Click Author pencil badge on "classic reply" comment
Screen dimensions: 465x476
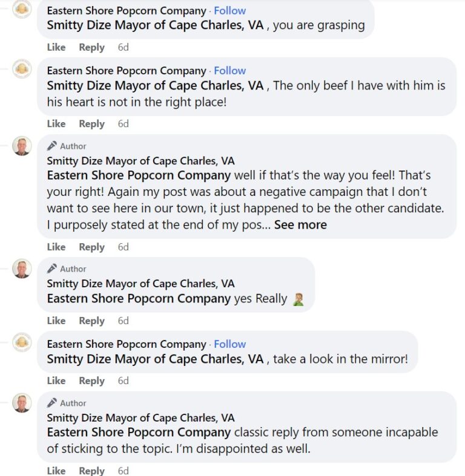click(x=52, y=403)
